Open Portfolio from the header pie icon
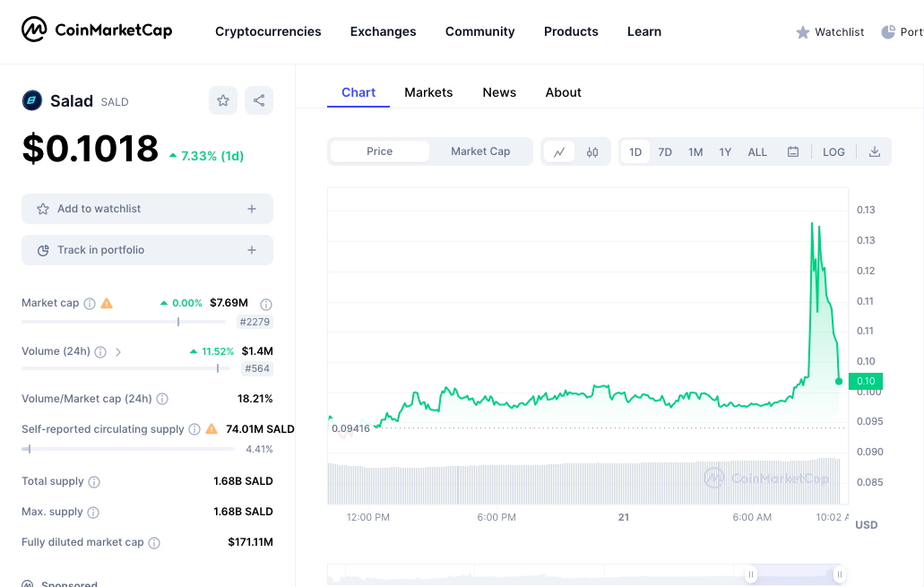Screen dimensions: 924x587 (888, 32)
